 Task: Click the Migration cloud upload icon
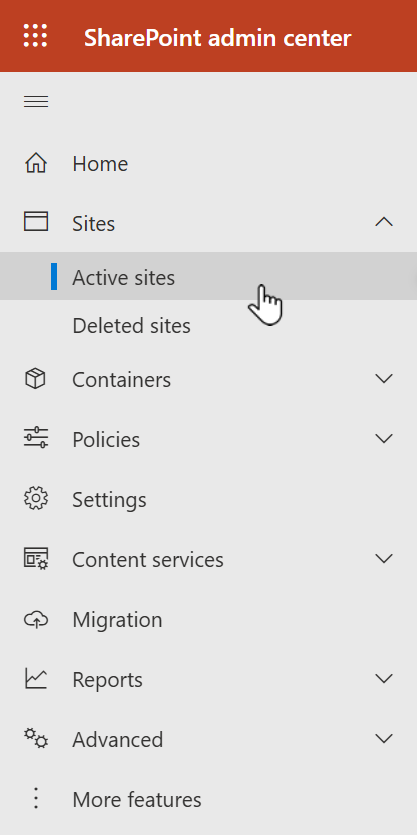coord(36,619)
